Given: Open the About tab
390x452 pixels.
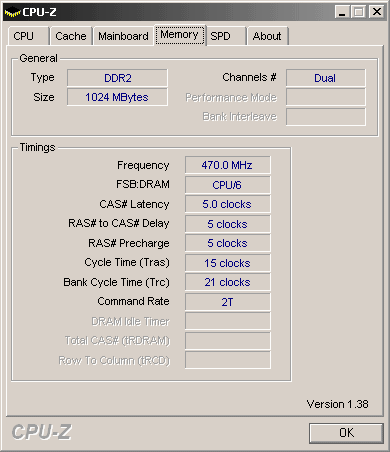Looking at the screenshot, I should pos(267,36).
